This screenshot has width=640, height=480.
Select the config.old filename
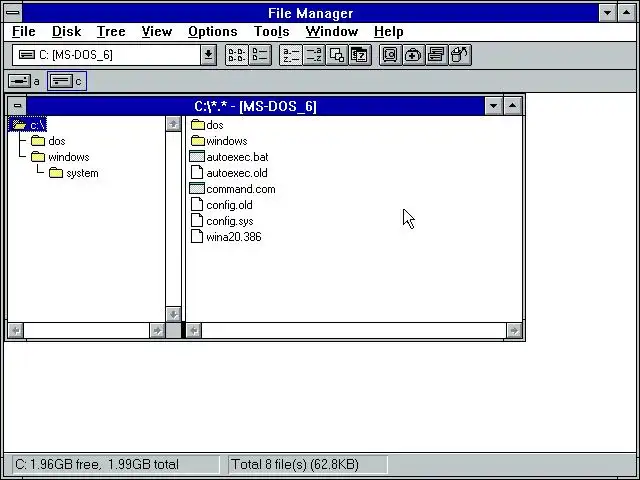(x=229, y=205)
